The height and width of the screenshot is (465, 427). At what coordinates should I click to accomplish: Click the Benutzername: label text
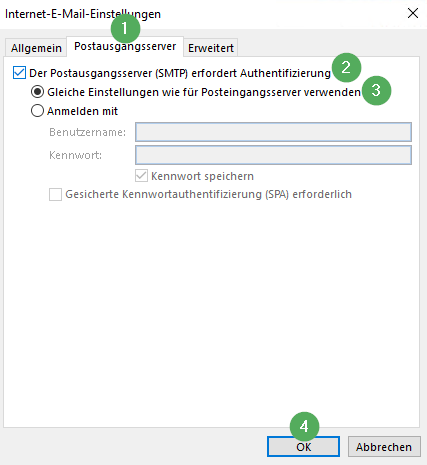point(87,132)
